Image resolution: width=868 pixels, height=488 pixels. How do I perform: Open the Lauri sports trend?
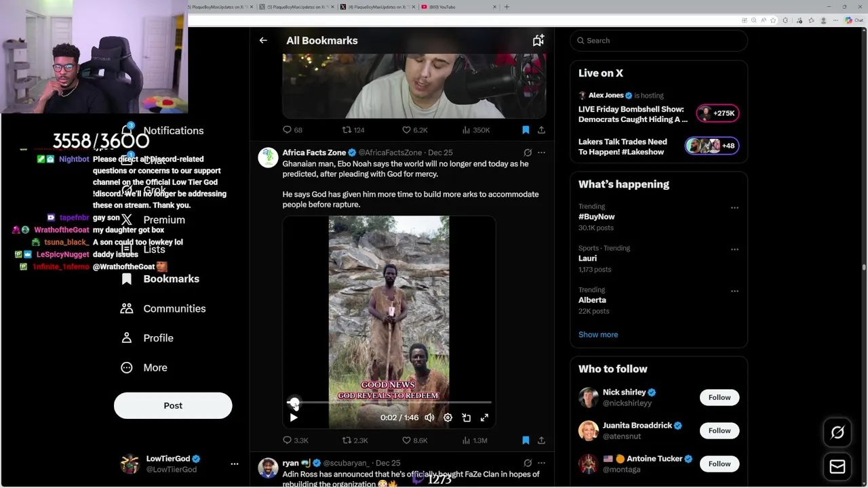point(587,258)
